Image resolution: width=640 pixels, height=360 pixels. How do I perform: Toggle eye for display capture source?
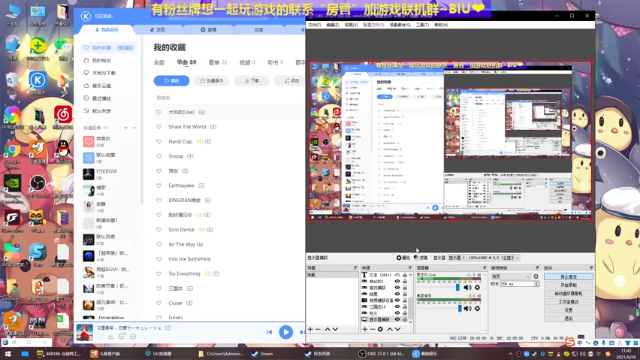click(x=397, y=319)
